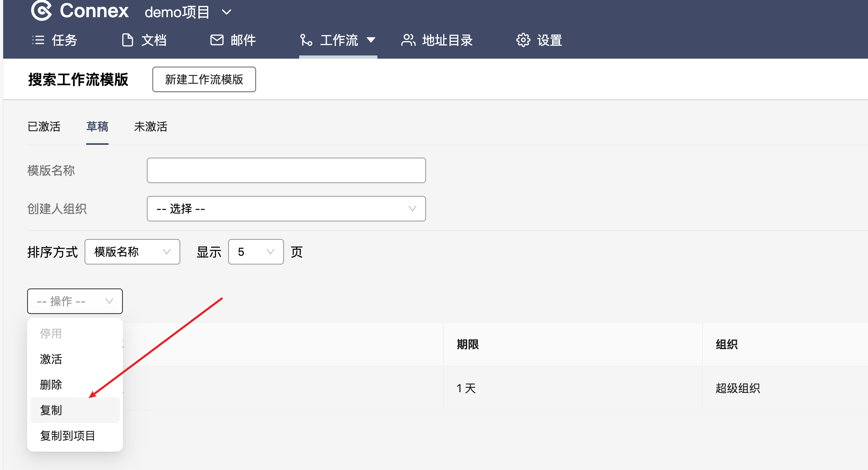Select 复制 from the actions menu

(x=51, y=410)
